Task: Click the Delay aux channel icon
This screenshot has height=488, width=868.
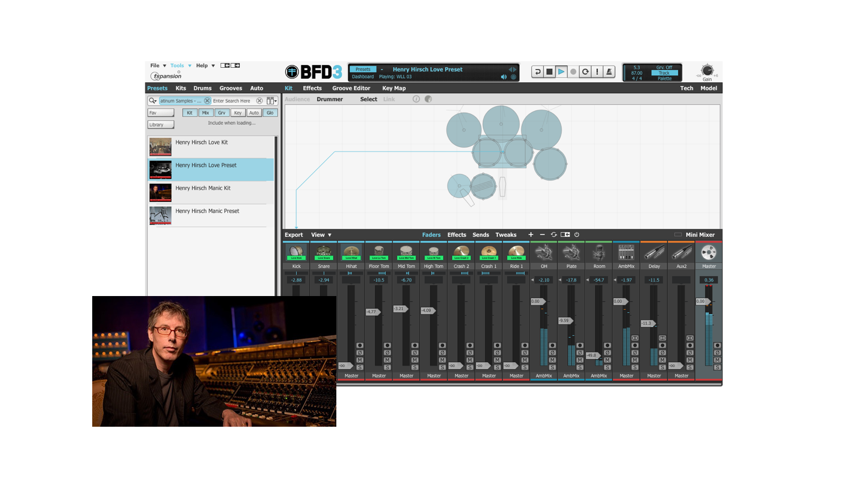Action: (654, 252)
